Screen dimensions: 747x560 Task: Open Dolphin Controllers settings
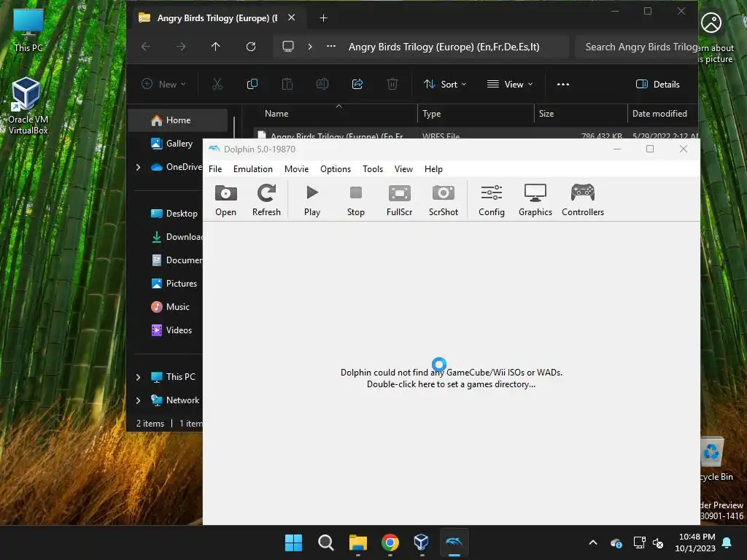(583, 200)
